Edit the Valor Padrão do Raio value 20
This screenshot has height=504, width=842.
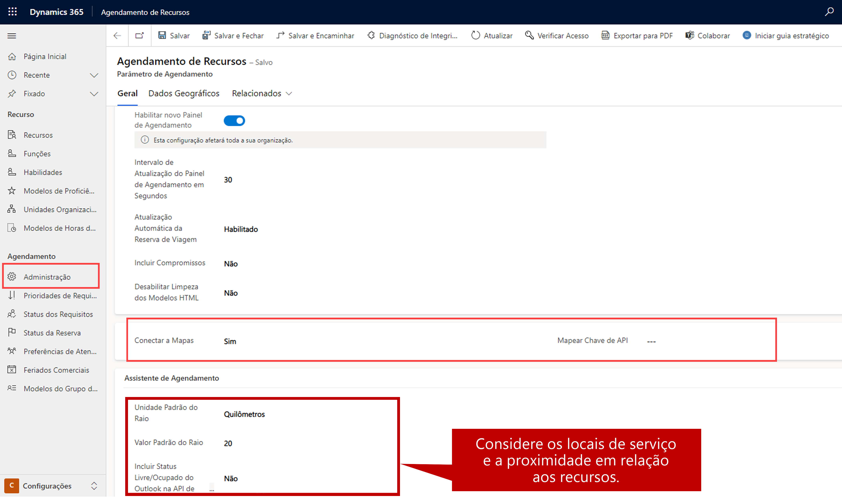[228, 443]
